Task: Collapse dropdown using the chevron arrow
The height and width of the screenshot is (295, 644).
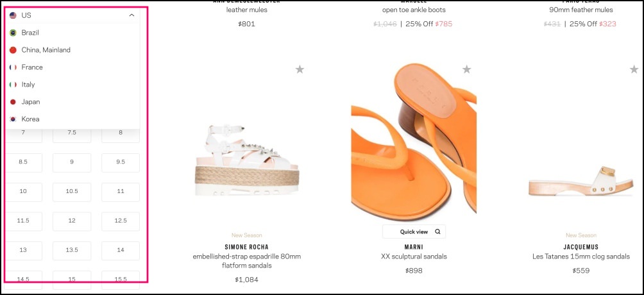Action: click(x=131, y=15)
